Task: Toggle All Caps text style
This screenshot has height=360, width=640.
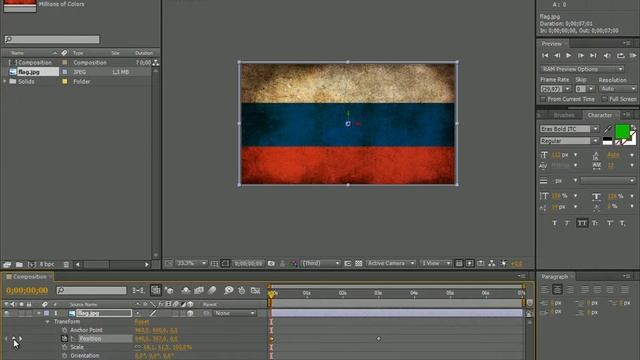Action: point(582,223)
